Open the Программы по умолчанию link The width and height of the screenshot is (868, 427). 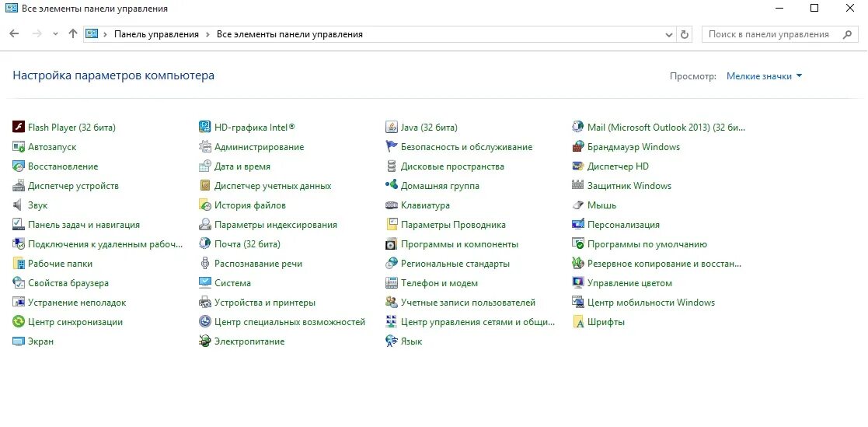[x=647, y=244]
